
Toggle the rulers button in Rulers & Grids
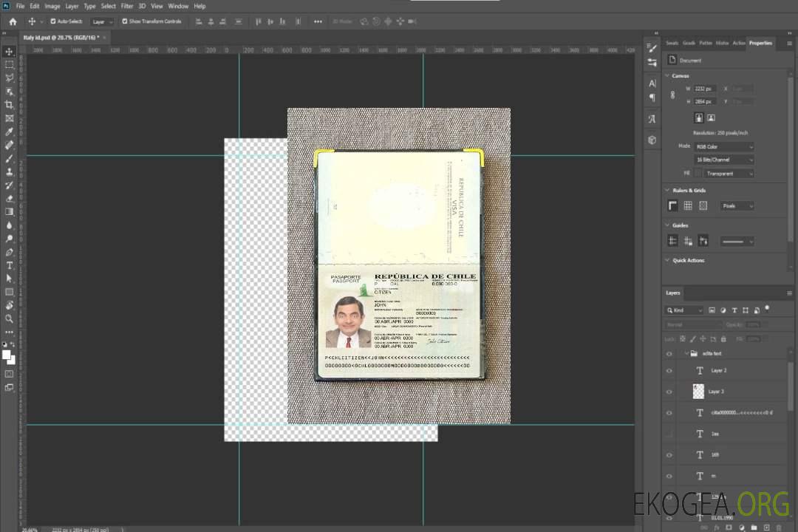(x=673, y=205)
